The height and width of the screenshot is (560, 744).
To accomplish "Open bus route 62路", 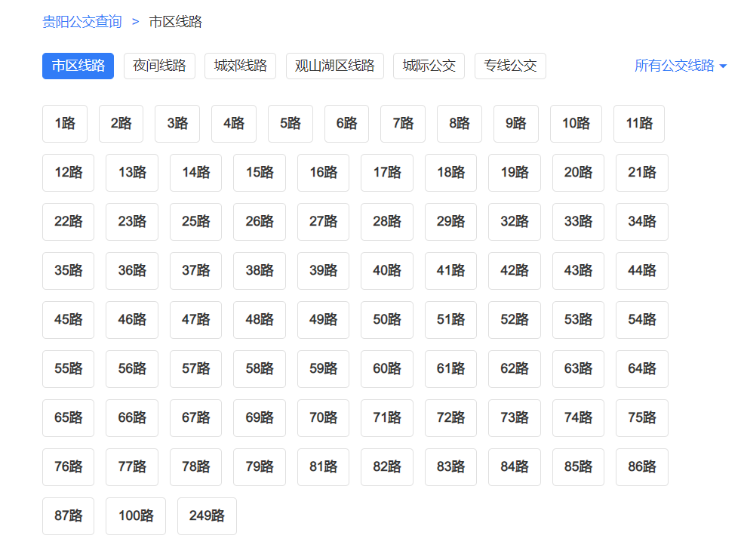I will [515, 369].
